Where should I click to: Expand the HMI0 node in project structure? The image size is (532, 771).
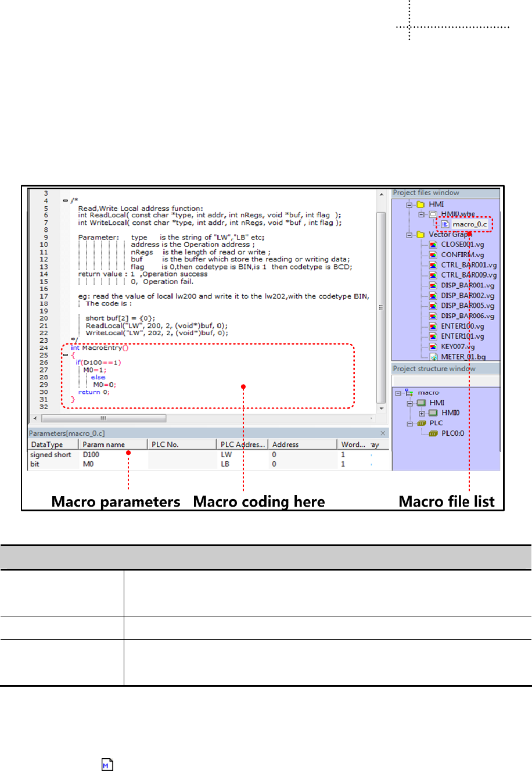click(422, 413)
